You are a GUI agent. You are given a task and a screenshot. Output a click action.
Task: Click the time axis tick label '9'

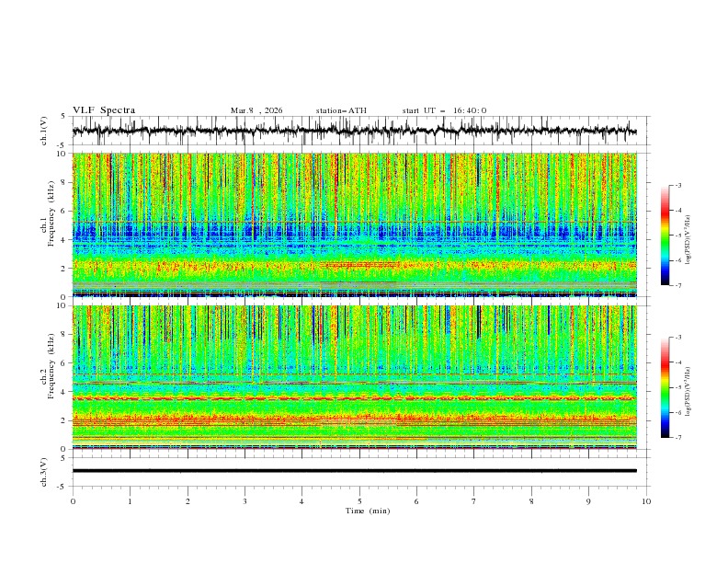[588, 501]
